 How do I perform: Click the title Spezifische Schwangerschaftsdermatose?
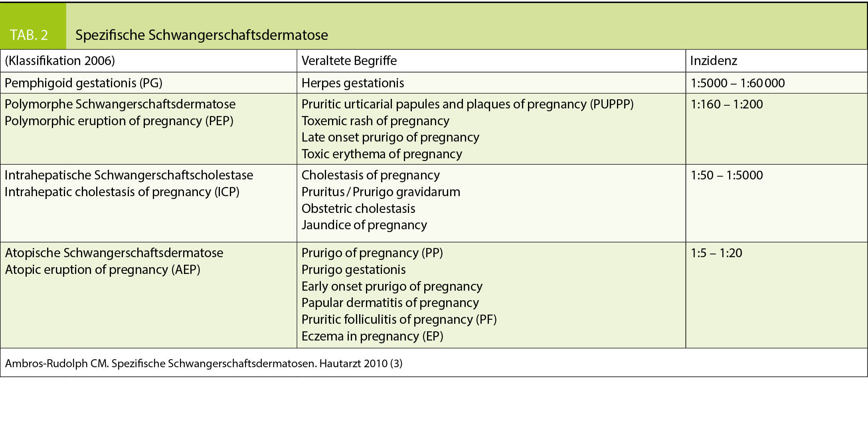202,35
